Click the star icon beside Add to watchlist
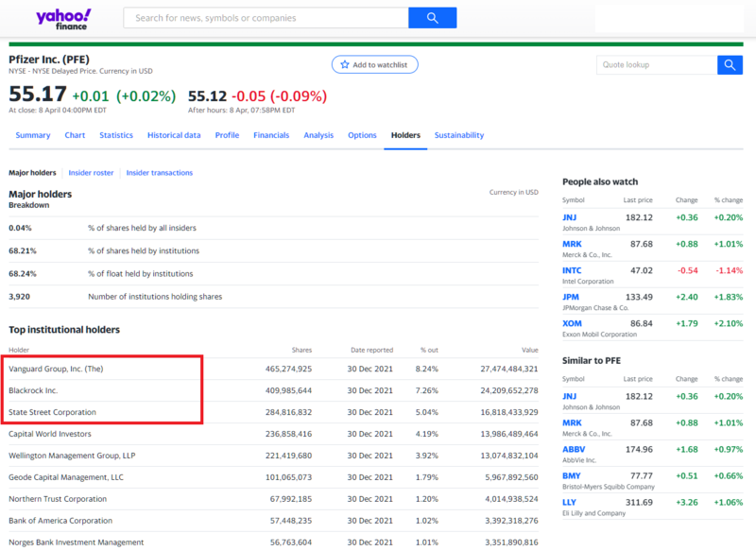 (343, 64)
